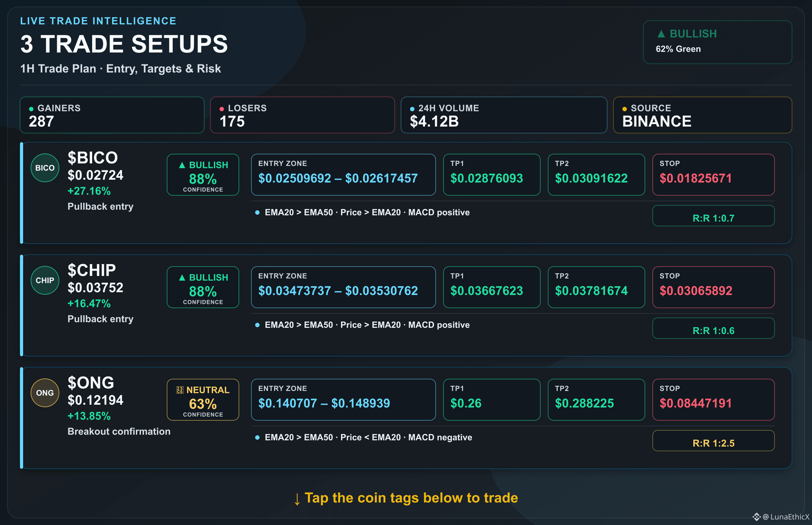Screen dimensions: 812x525
Task: Click the R:R 1:0.6 box
Action: 713,328
